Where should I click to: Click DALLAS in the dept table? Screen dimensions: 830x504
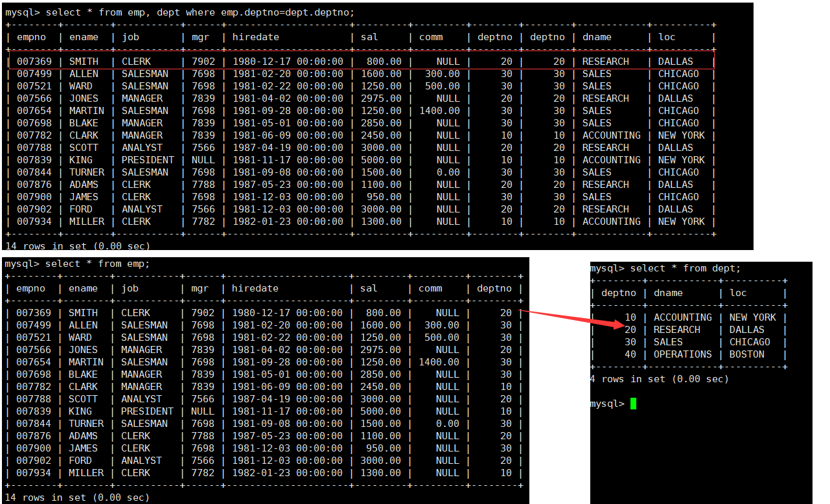tap(746, 330)
